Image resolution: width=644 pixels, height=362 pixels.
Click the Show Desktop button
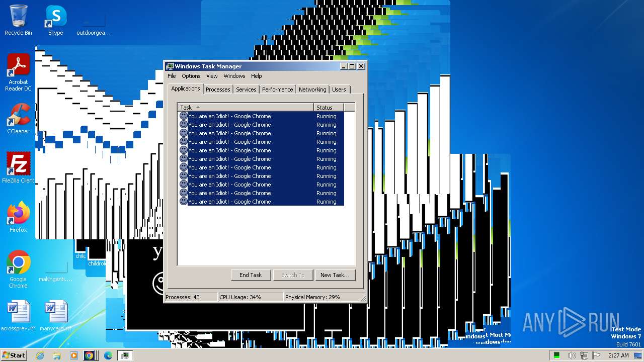[x=638, y=355]
